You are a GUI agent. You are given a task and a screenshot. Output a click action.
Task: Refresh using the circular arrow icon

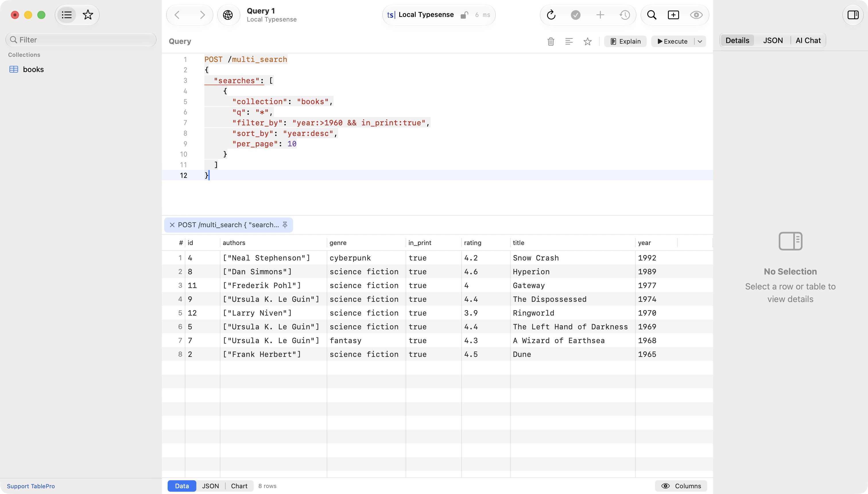coord(551,15)
